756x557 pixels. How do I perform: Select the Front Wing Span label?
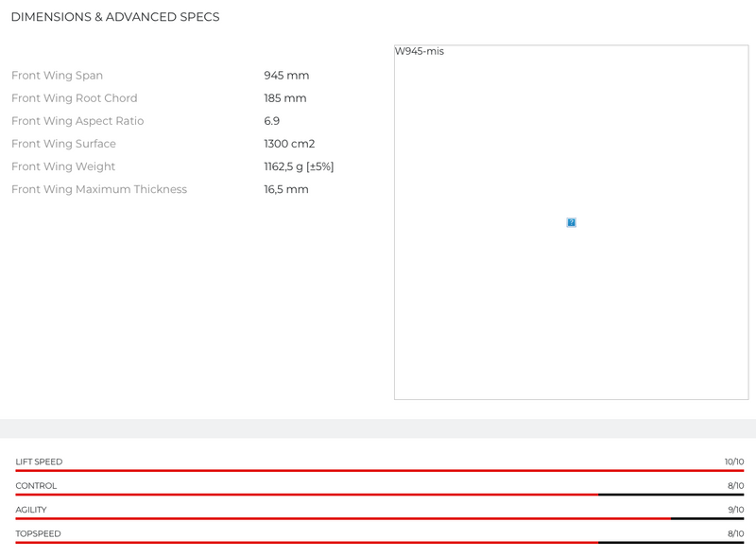tap(57, 76)
